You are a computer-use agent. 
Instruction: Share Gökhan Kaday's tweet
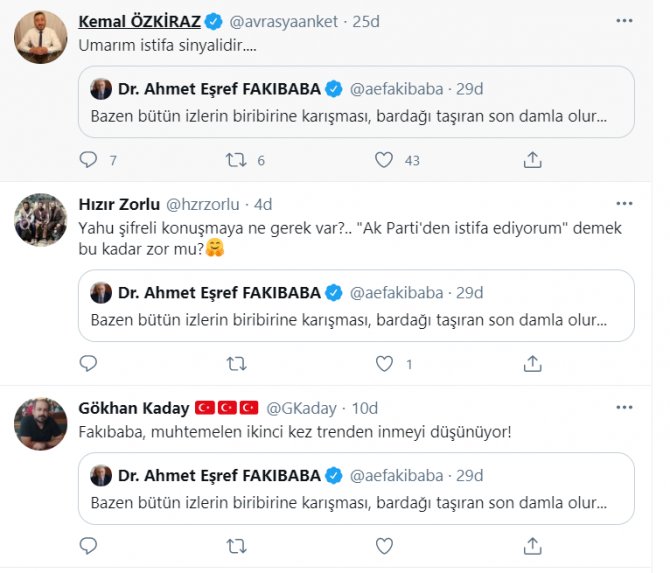click(532, 546)
